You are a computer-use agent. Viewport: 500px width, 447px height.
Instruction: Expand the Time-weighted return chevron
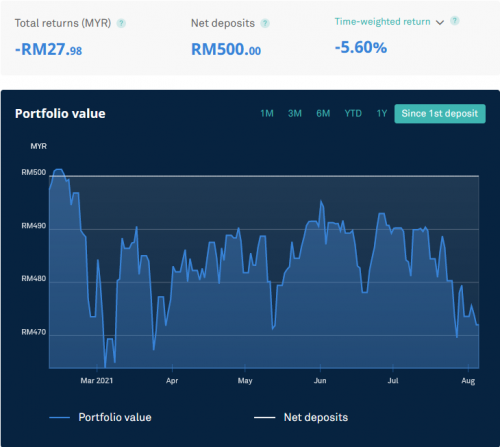[x=440, y=22]
